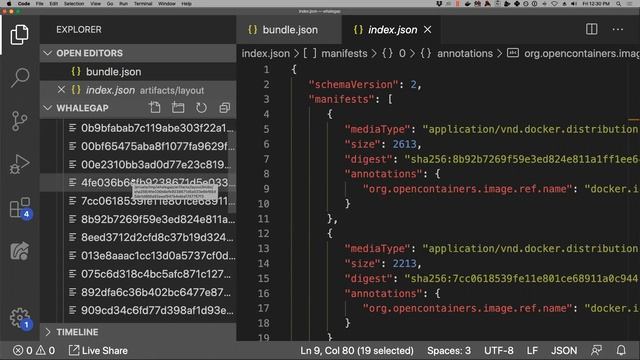Screen dimensions: 640x360
Task: Click the "schemaVersion" key on line 2
Action: (x=353, y=84)
